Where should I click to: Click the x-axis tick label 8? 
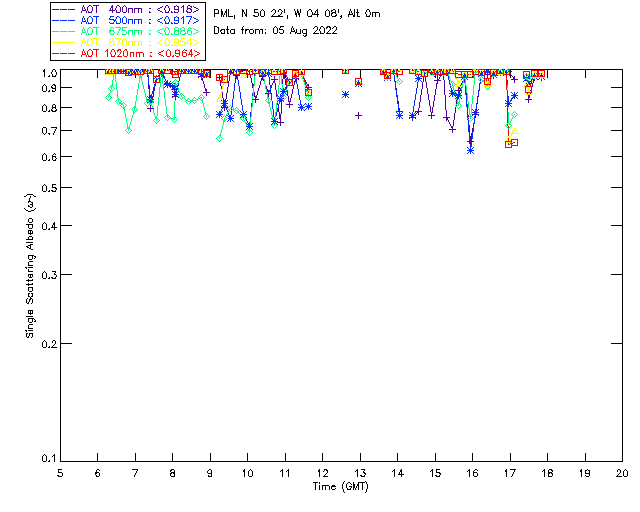click(x=173, y=473)
